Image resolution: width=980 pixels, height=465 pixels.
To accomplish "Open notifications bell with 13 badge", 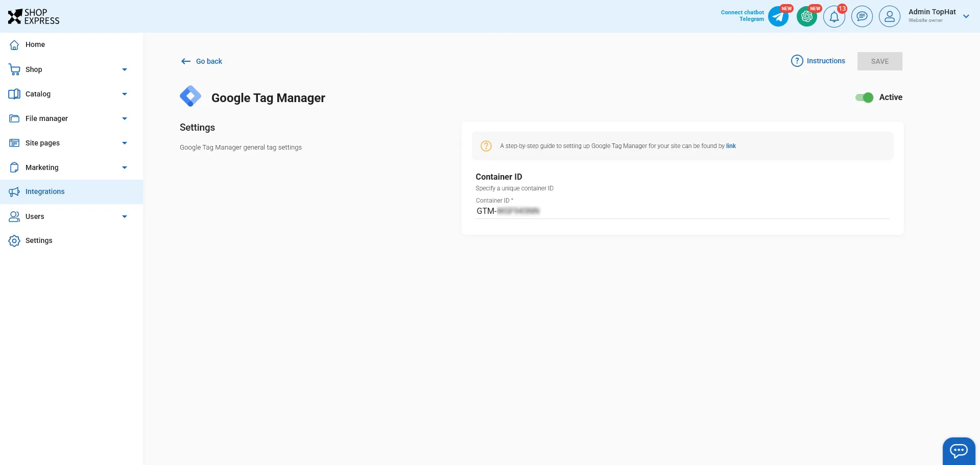I will coord(834,16).
